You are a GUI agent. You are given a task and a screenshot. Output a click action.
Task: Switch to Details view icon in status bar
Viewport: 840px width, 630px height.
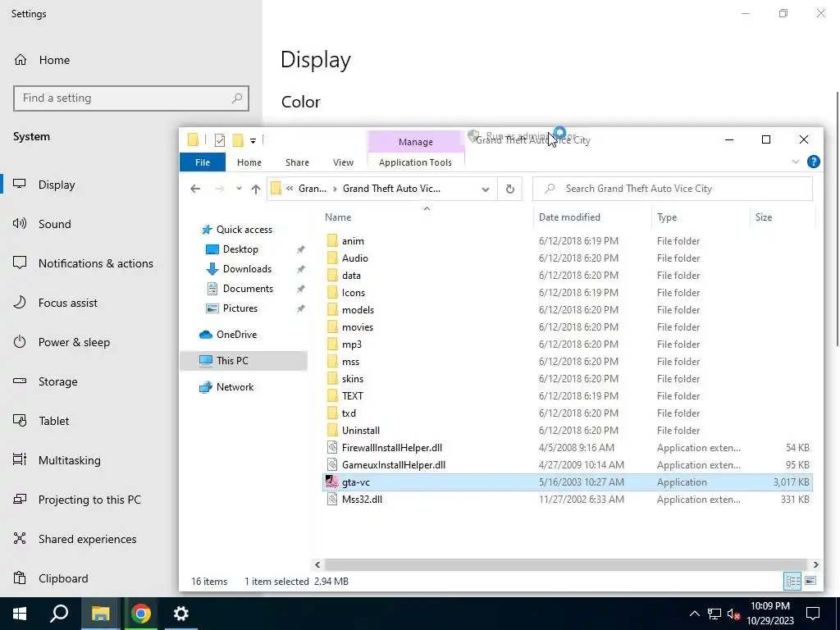coord(793,581)
